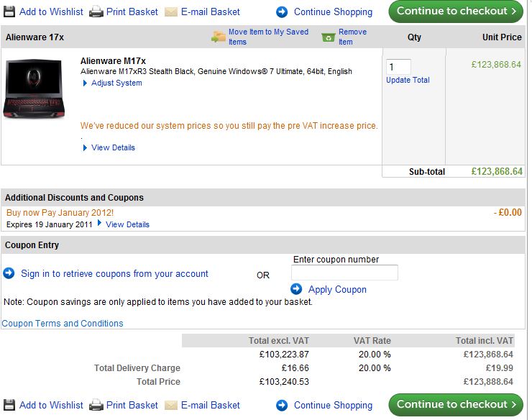This screenshot has height=420, width=532.
Task: Click bottom Continue to checkout button
Action: click(x=456, y=405)
